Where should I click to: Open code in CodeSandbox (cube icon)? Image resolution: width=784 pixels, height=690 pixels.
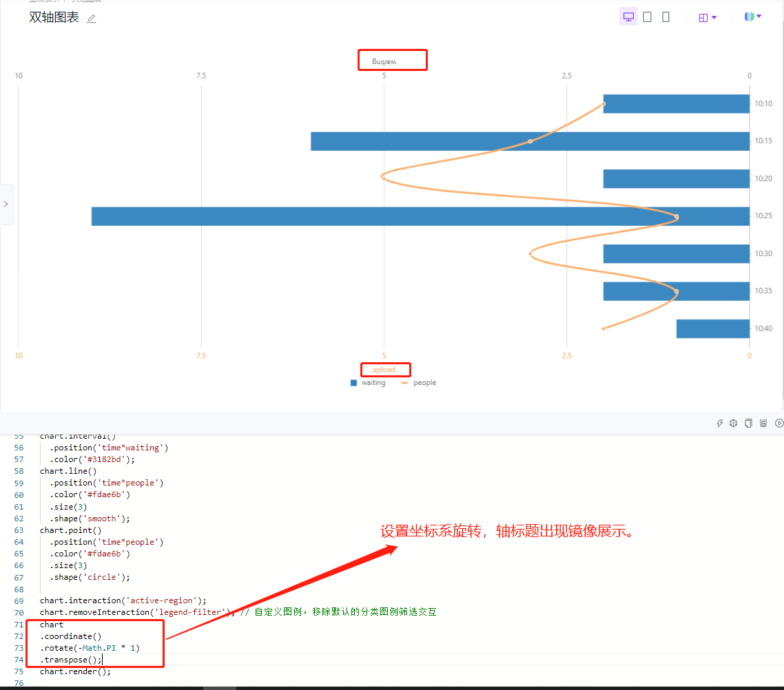[x=734, y=424]
